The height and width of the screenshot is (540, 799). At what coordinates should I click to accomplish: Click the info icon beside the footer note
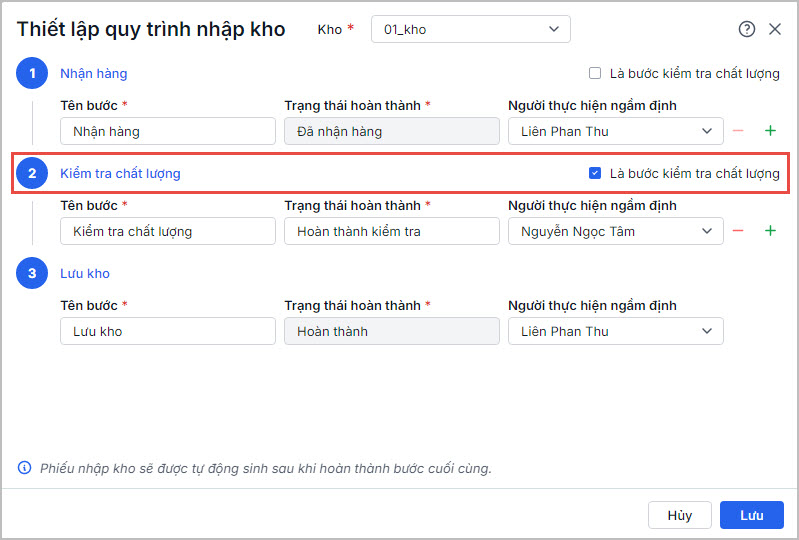tap(25, 467)
